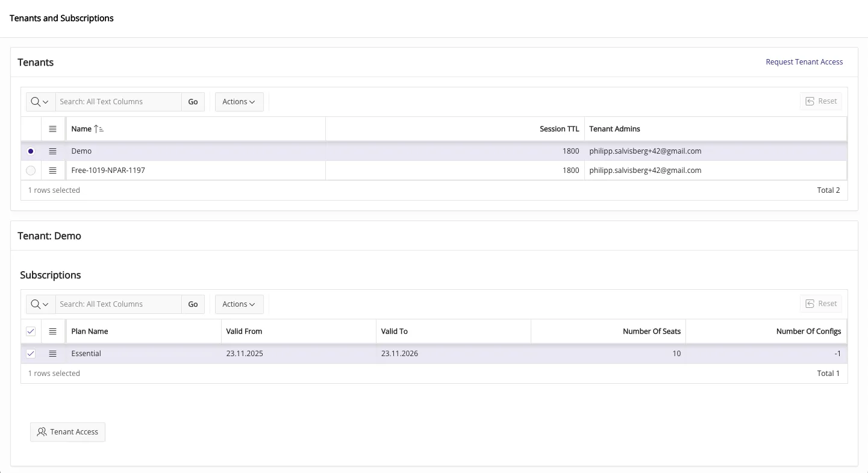Select the Demo tenant radio button
The width and height of the screenshot is (868, 473).
point(31,151)
